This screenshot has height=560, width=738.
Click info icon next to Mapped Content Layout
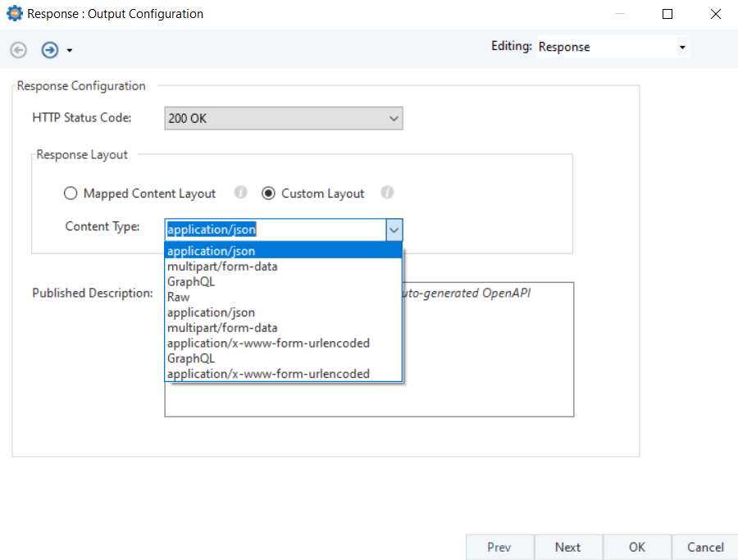coord(240,193)
